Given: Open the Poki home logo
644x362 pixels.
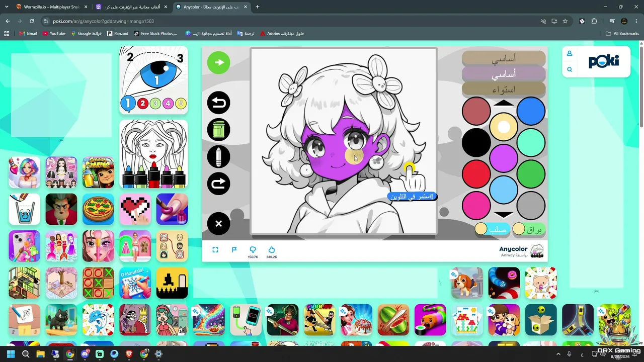Looking at the screenshot, I should pos(604,61).
